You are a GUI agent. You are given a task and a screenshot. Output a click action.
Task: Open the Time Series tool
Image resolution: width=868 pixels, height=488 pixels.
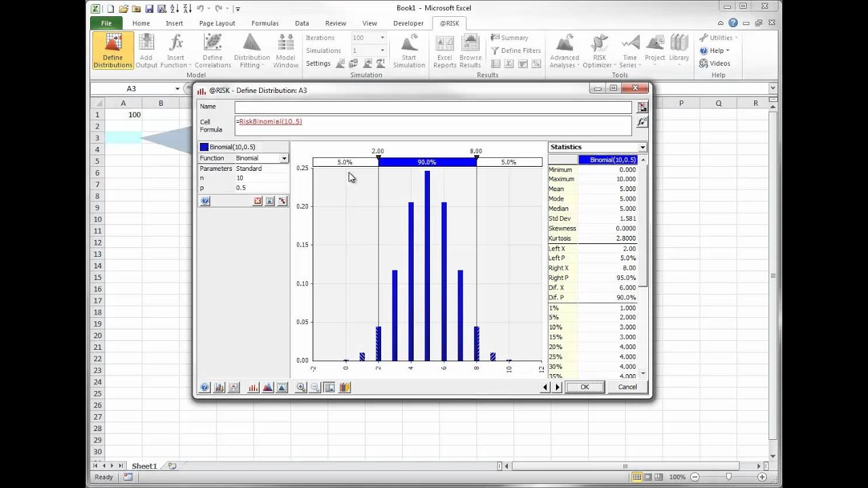[630, 52]
